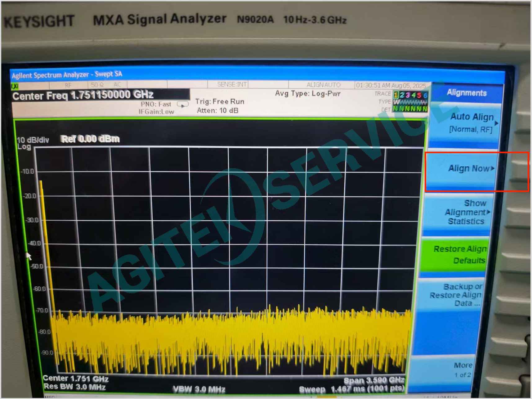Click the -10.0 axis label
The width and height of the screenshot is (532, 399).
pos(27,171)
